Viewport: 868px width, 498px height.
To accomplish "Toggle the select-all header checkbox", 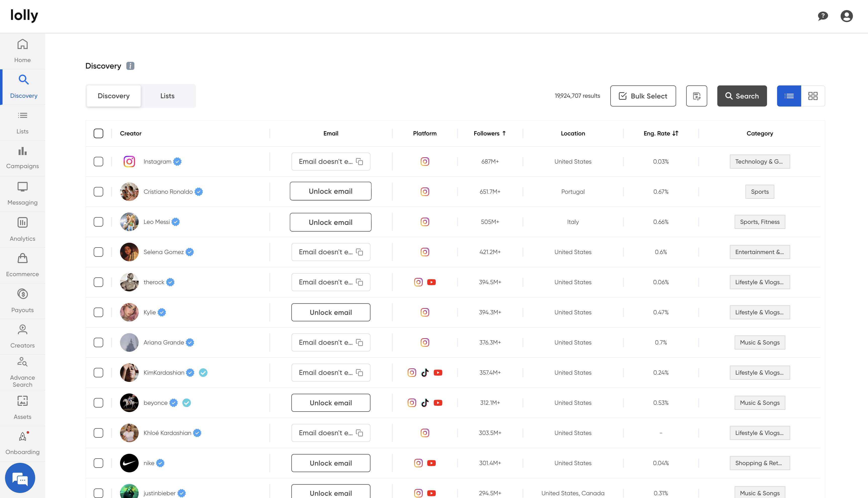I will point(98,133).
